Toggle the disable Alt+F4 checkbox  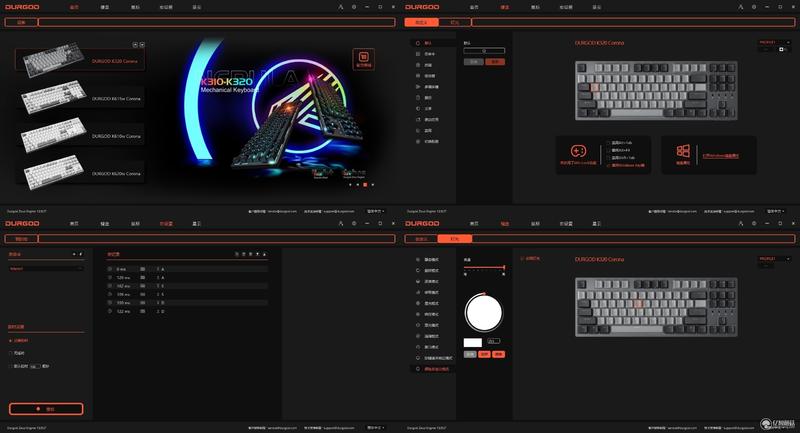(x=608, y=150)
